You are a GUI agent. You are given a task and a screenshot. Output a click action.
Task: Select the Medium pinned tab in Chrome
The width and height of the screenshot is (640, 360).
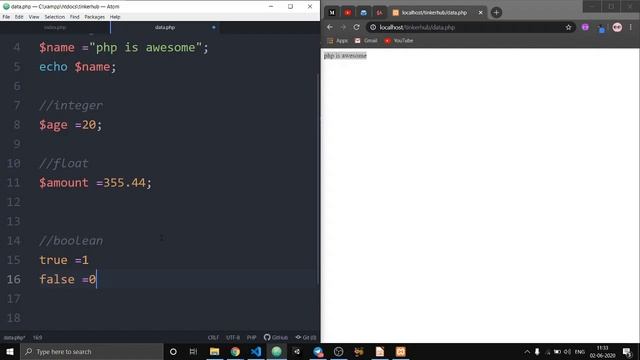pos(332,13)
